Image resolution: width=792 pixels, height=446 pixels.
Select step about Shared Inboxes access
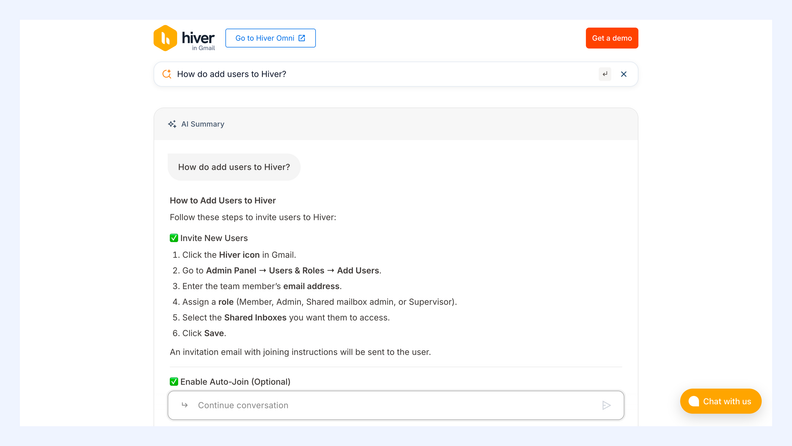(x=281, y=318)
